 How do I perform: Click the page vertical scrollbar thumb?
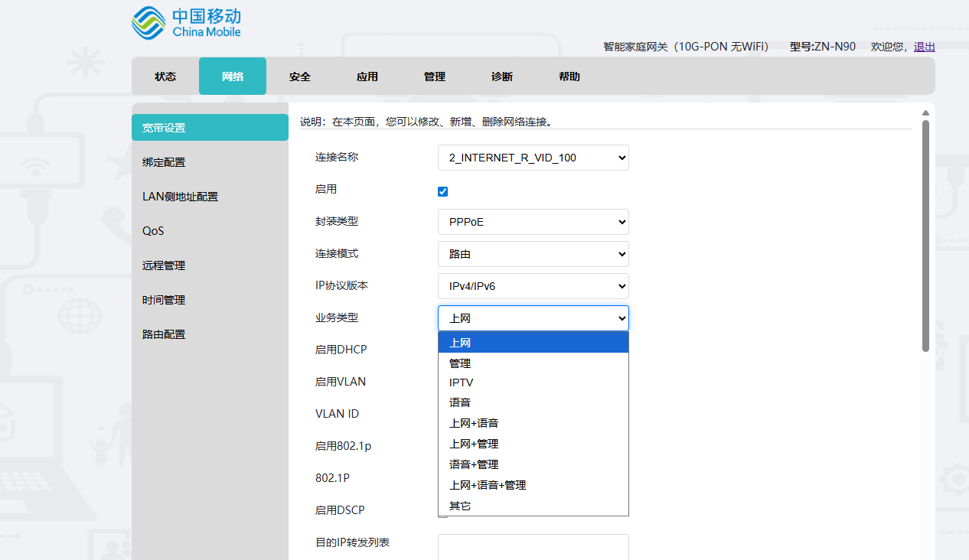(925, 236)
